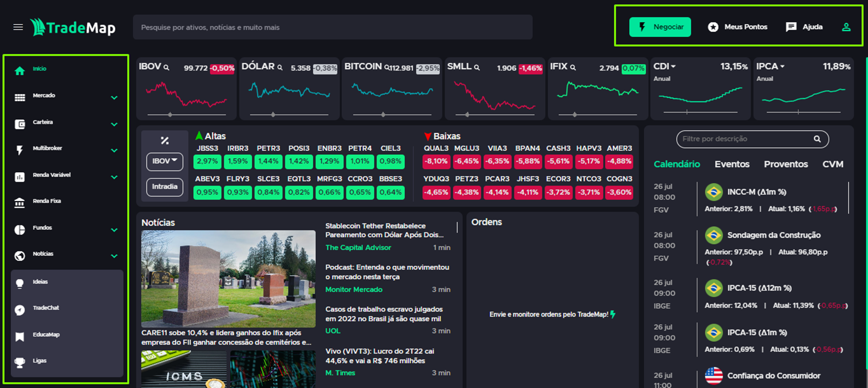Image resolution: width=868 pixels, height=388 pixels.
Task: Click the Mercado grid icon
Action: [20, 98]
